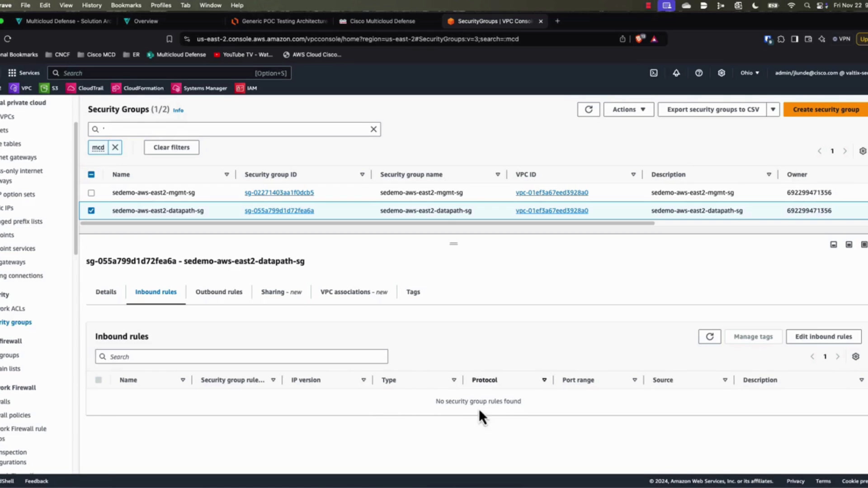
Task: Switch to the Cisco Multicloud Defense browser tab
Action: coord(382,21)
